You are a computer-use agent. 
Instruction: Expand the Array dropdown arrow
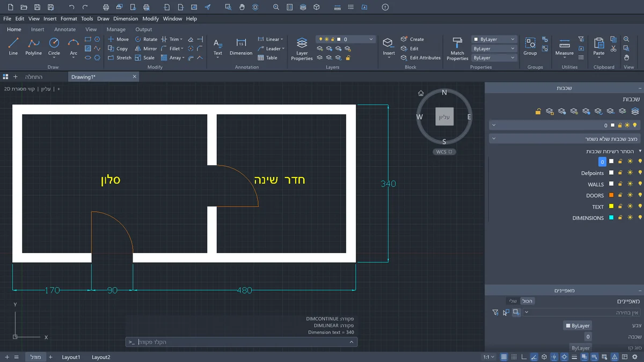pos(184,57)
